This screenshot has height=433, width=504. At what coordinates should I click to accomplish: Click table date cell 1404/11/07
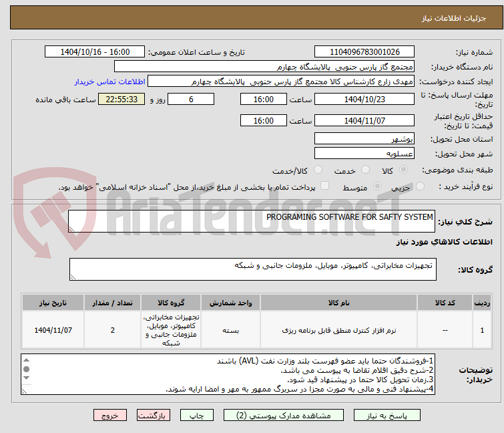coord(53,330)
